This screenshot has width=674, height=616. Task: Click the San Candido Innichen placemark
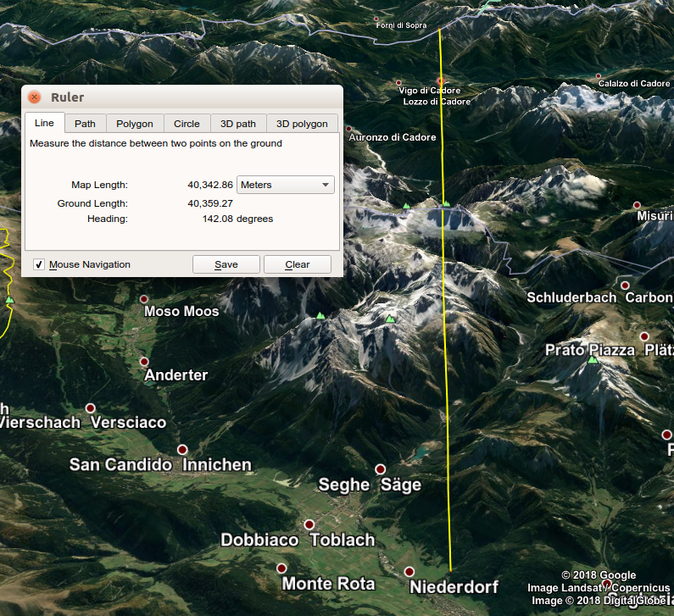(x=181, y=449)
